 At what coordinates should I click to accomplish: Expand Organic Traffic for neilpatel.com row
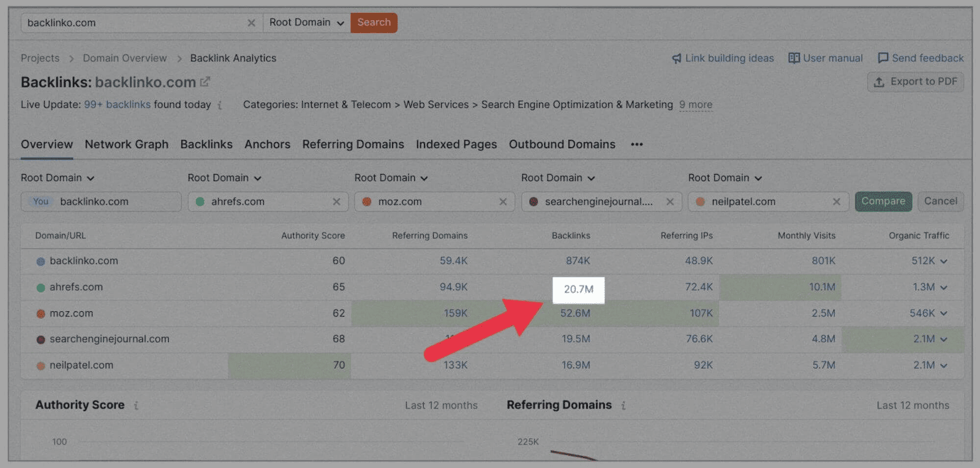[x=944, y=366]
